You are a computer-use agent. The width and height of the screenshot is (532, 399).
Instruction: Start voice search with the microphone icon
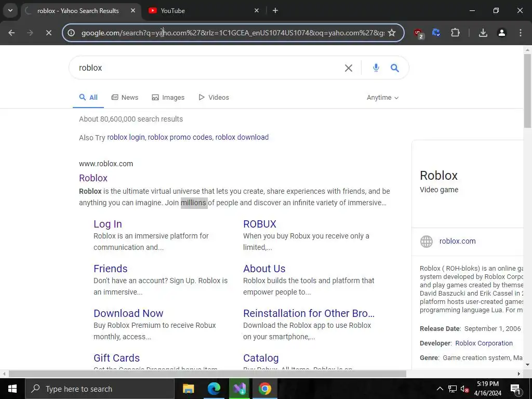point(376,68)
